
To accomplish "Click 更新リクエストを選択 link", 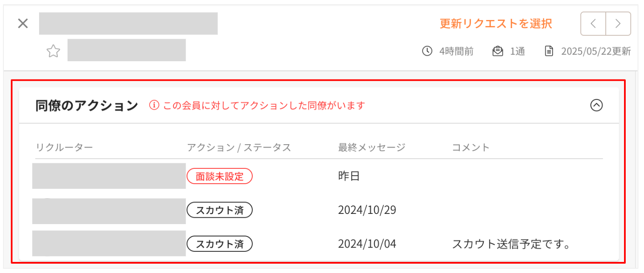I will (x=496, y=23).
